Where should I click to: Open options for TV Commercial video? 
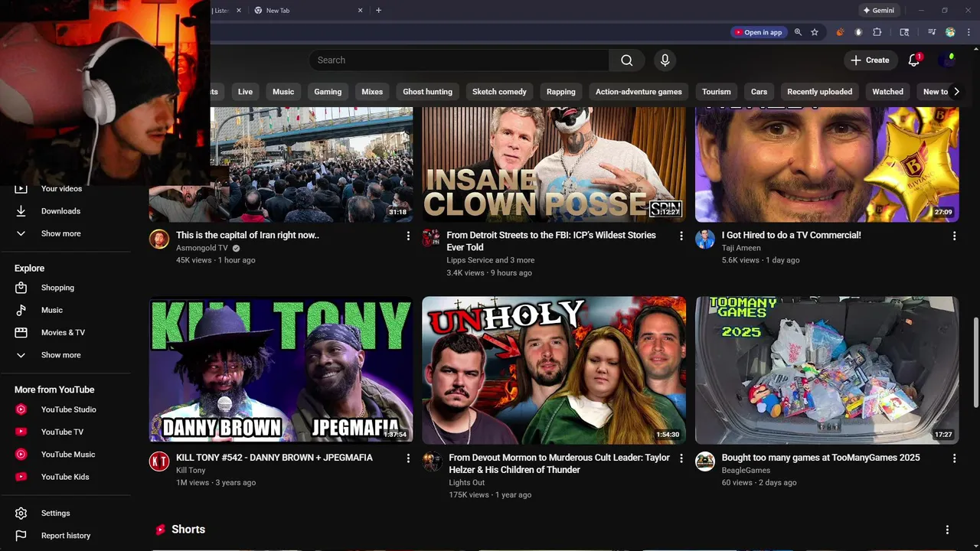[x=954, y=236]
